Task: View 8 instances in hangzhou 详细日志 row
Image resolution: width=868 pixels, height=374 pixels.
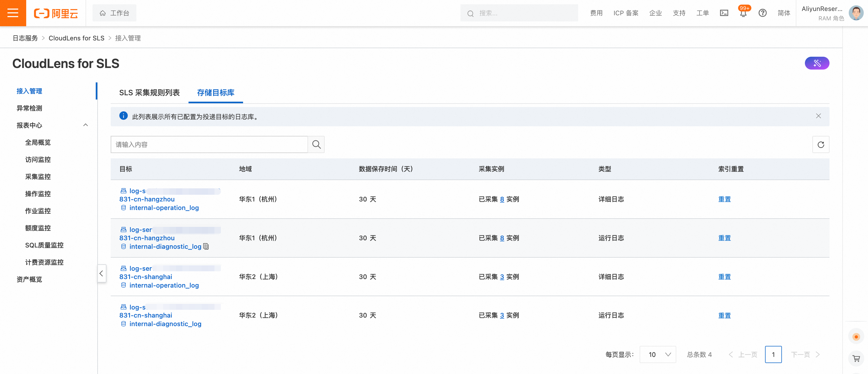Action: 502,199
